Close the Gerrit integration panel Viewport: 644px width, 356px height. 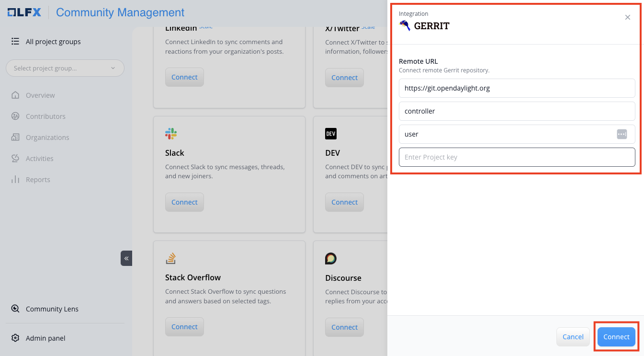(628, 17)
